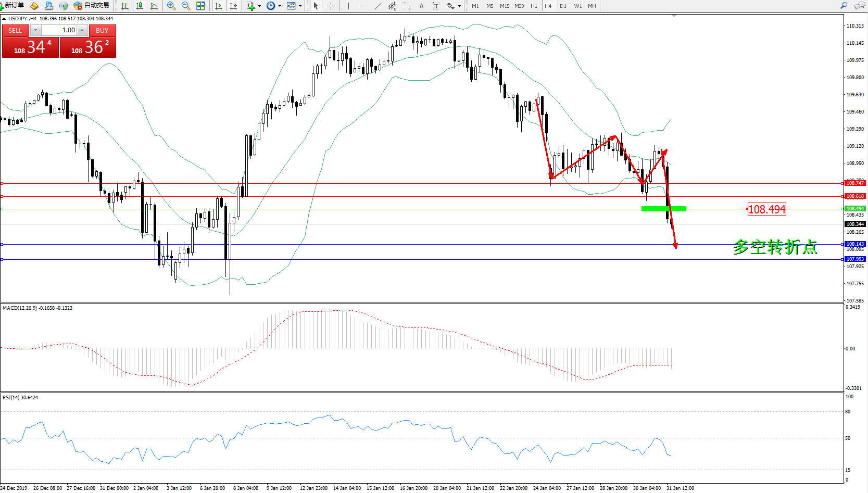Switch to the H1 timeframe
The width and height of the screenshot is (868, 493).
point(534,6)
